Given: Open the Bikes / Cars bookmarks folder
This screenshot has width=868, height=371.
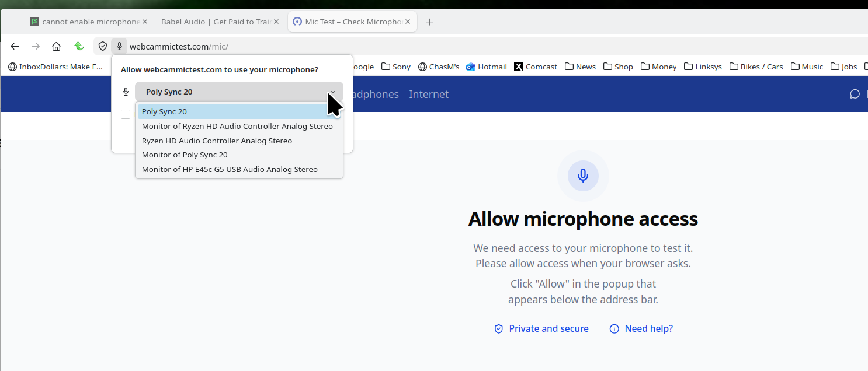Looking at the screenshot, I should click(x=756, y=66).
